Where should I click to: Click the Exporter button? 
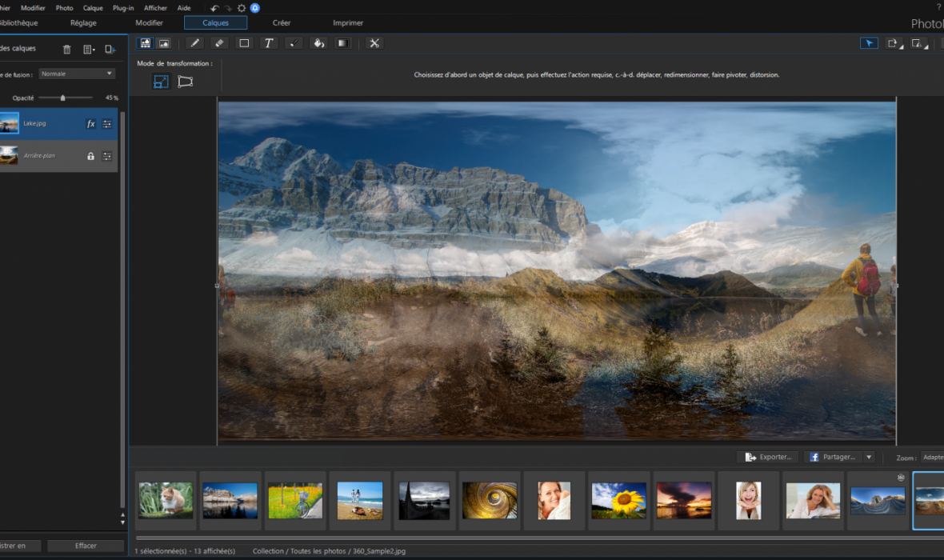(767, 457)
